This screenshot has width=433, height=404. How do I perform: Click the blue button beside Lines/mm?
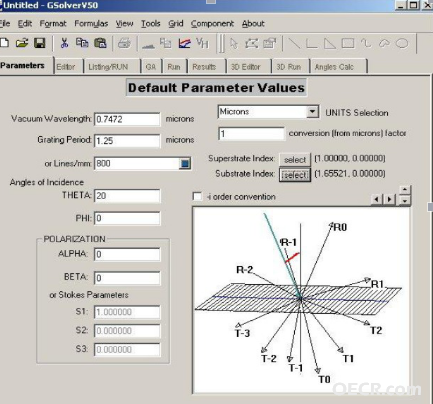coord(185,164)
